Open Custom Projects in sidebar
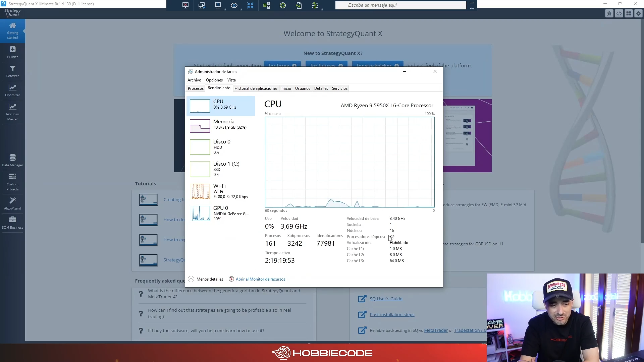Viewport: 644px width, 362px height. click(x=12, y=182)
